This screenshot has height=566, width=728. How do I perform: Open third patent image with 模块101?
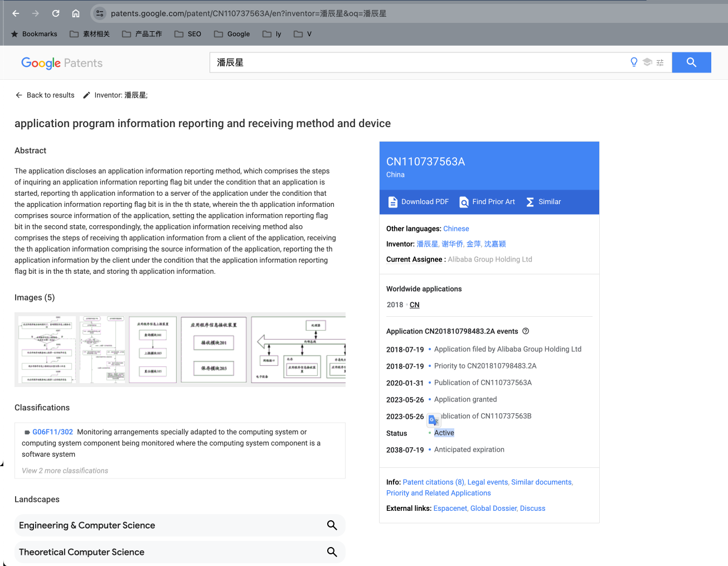click(153, 350)
